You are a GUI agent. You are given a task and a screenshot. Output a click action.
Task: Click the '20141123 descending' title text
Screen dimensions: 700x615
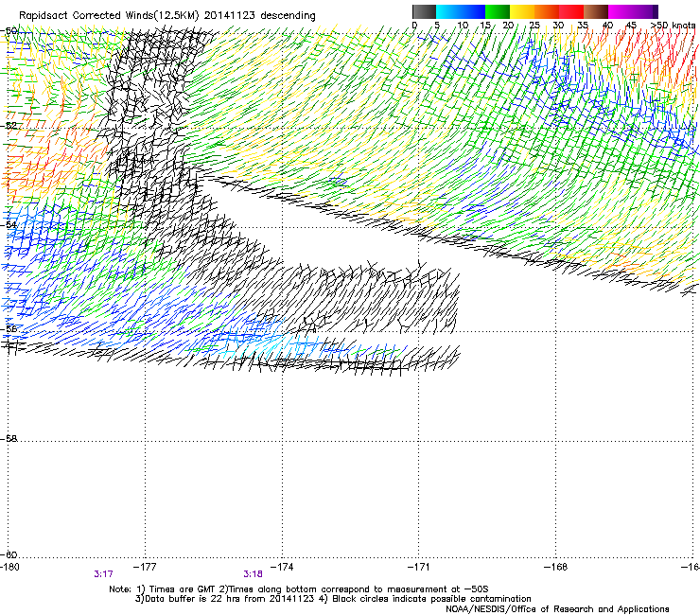point(259,15)
